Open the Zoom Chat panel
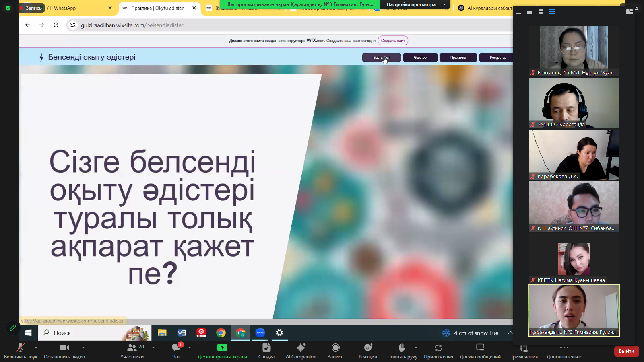This screenshot has height=362, width=644. [176, 350]
